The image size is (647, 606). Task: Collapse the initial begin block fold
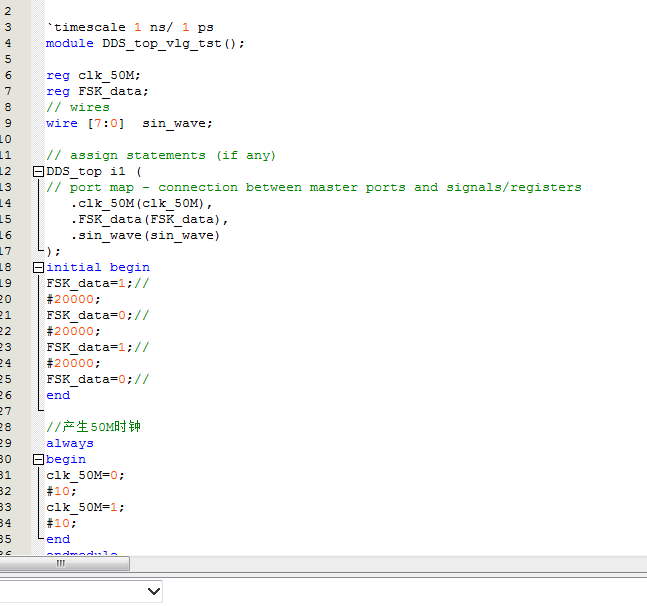tap(38, 267)
